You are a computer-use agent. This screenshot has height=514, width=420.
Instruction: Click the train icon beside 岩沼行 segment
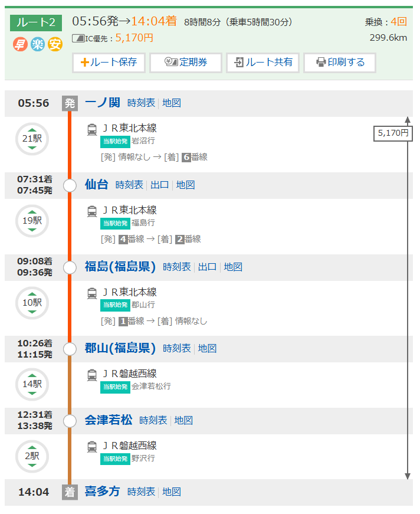(92, 129)
